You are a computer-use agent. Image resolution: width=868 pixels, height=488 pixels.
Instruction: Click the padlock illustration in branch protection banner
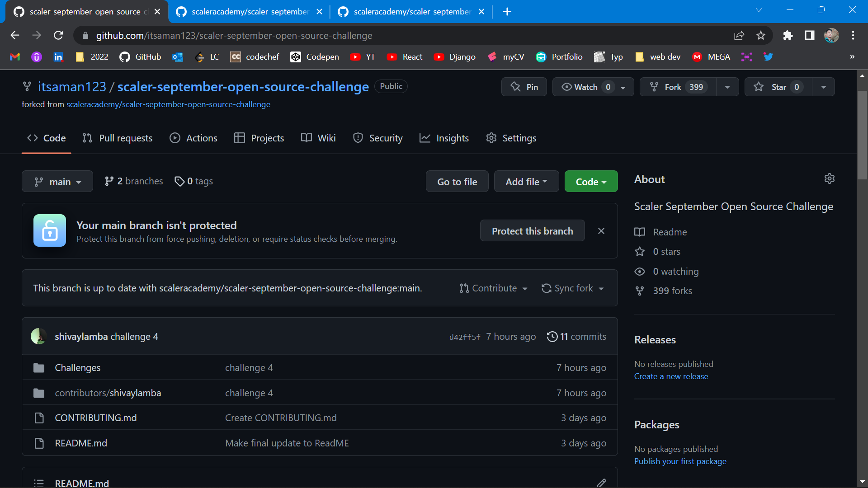[x=49, y=230]
